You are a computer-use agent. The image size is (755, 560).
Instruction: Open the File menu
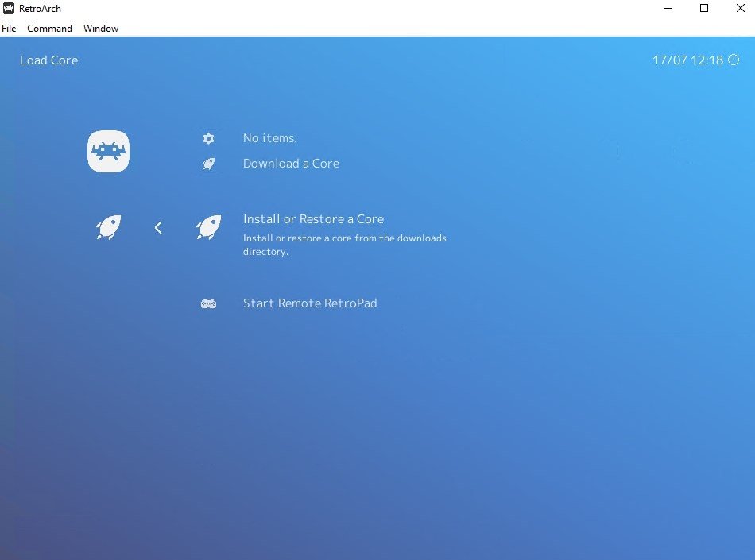tap(9, 29)
